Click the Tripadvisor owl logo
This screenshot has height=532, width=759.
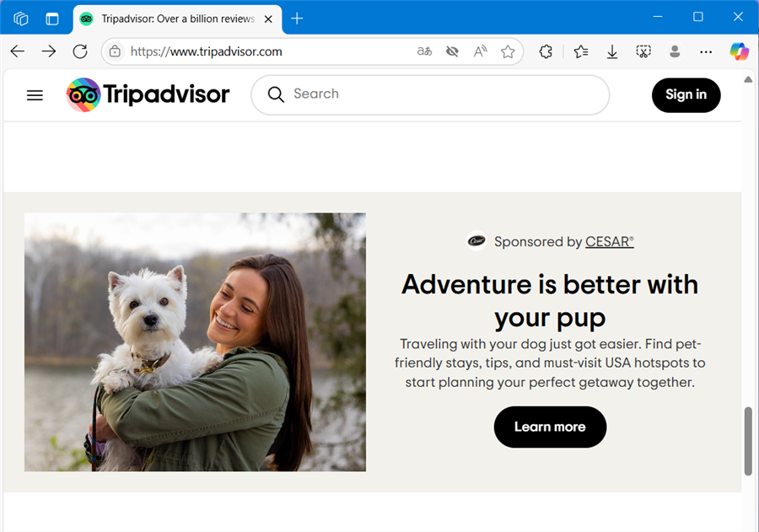(83, 94)
